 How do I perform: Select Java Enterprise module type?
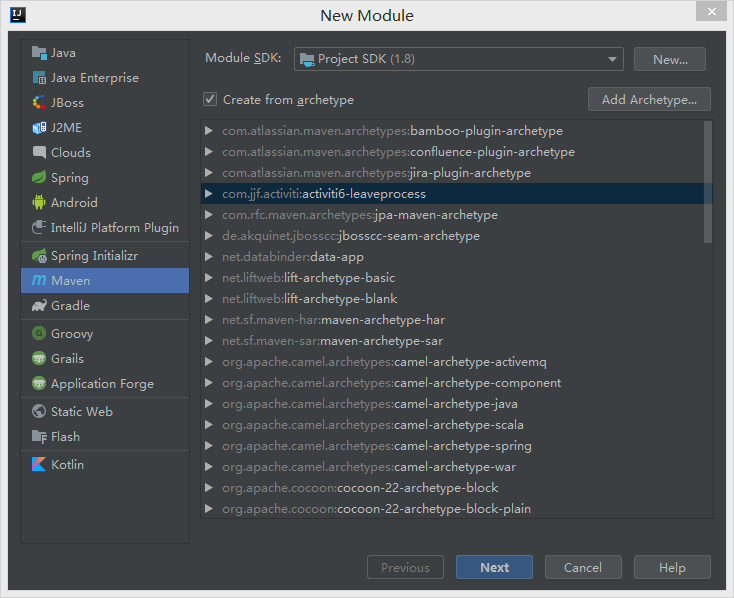95,78
